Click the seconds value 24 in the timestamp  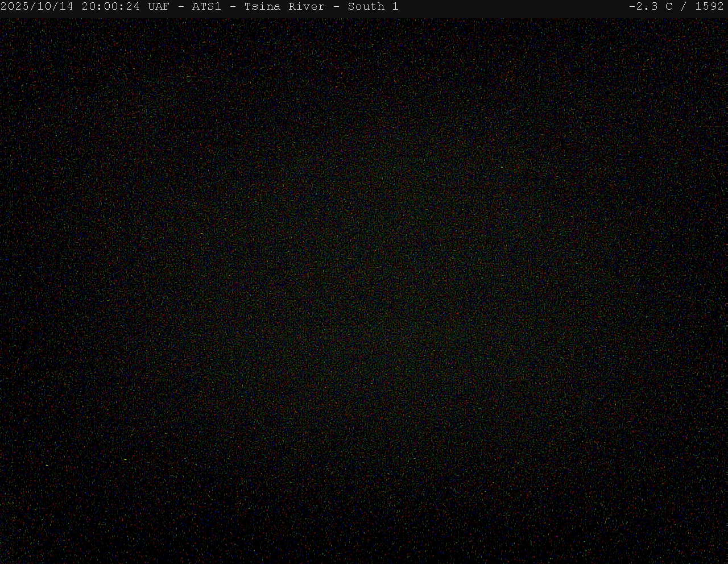coord(133,7)
